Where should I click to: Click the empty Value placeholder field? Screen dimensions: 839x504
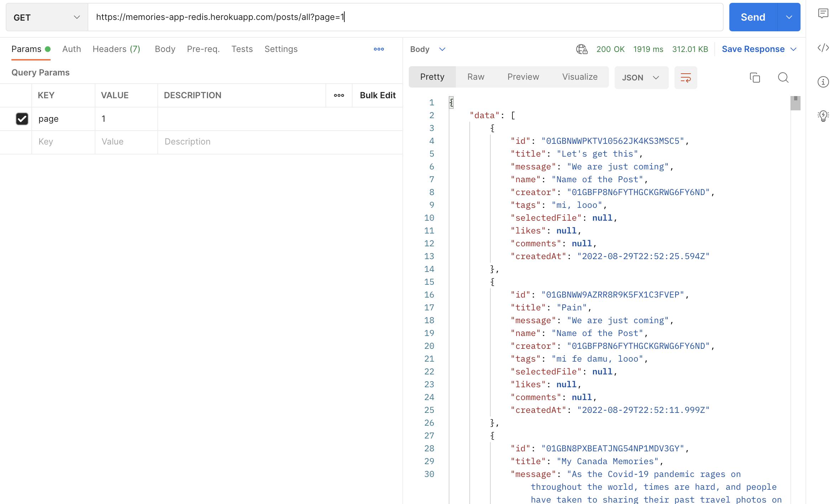click(x=126, y=142)
